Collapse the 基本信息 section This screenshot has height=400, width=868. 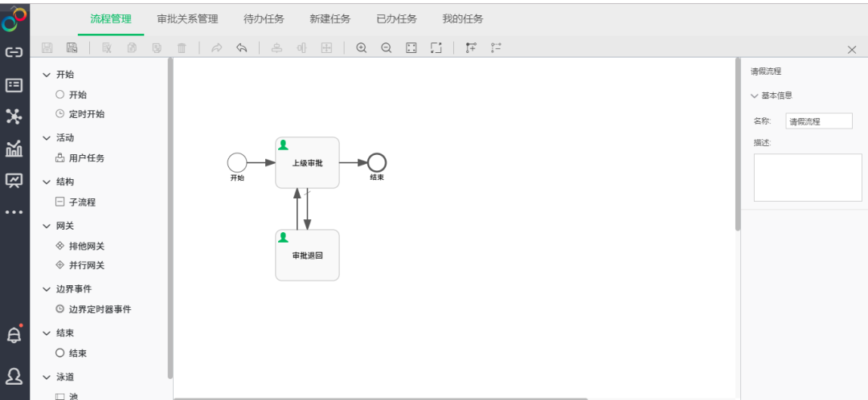point(754,96)
